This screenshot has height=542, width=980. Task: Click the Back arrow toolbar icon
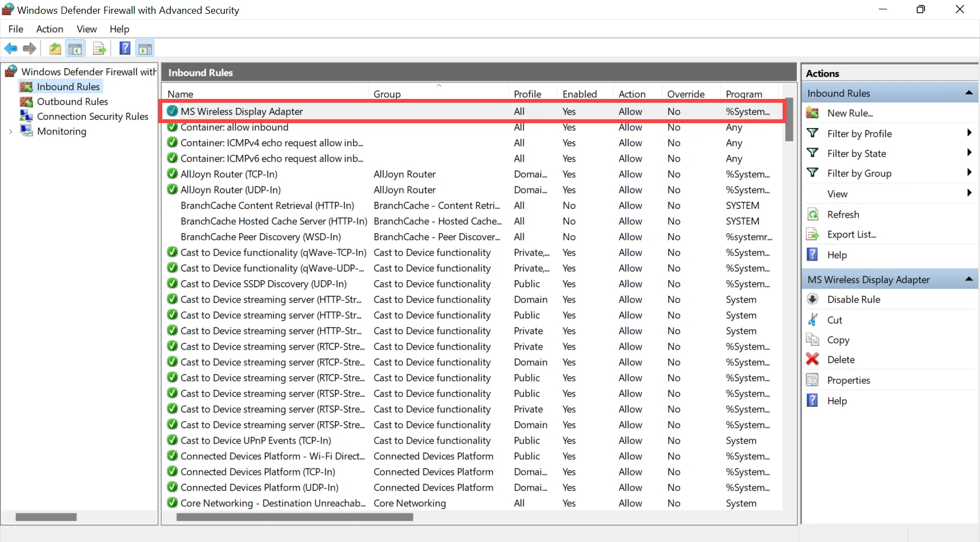11,48
